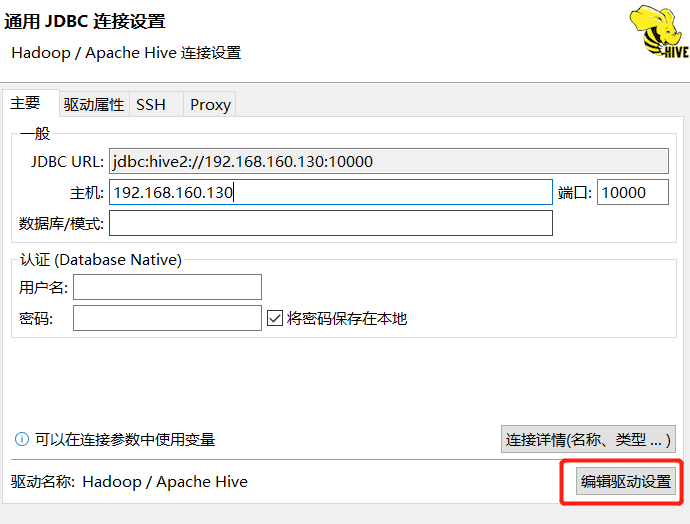Click the JDBC URL field
This screenshot has width=690, height=524.
pyautogui.click(x=389, y=161)
